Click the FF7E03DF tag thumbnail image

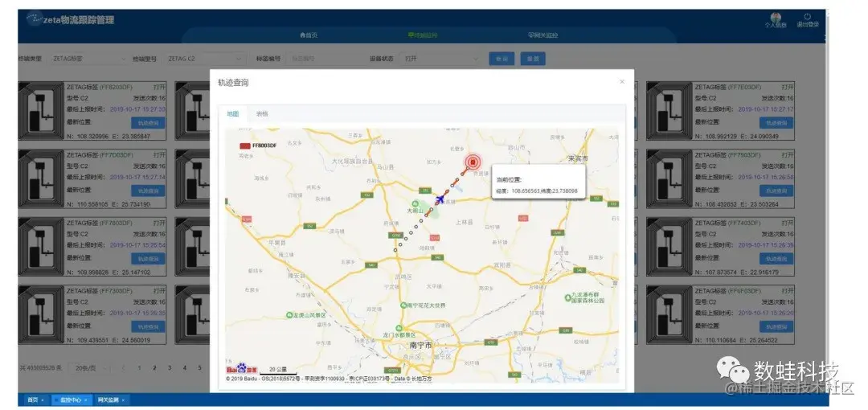[x=669, y=111]
